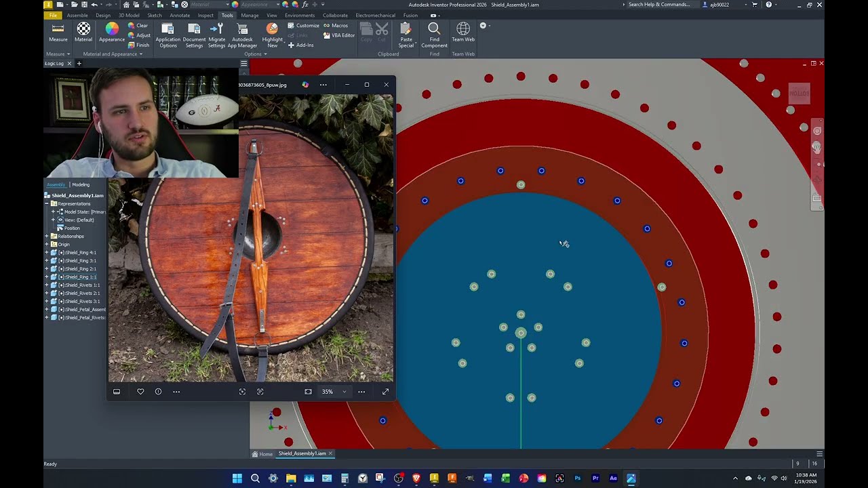
Task: Open the fx parameters icon
Action: (305, 5)
